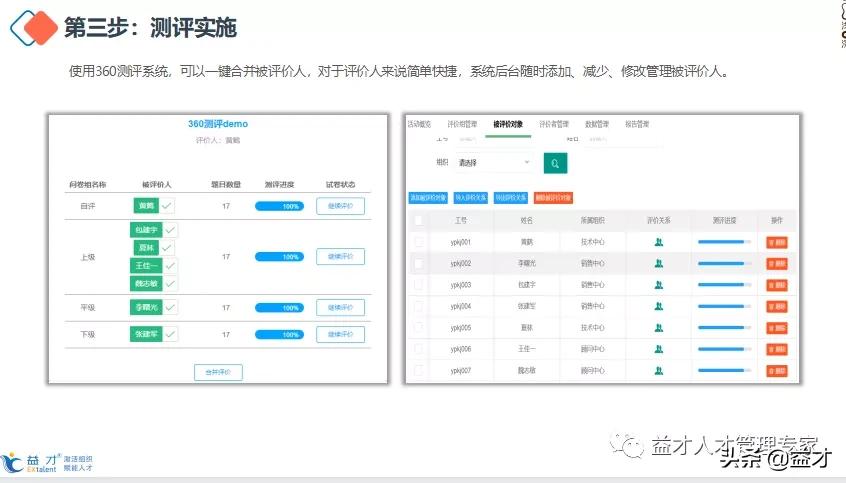Click the red 删除被评价对象 button

(553, 198)
